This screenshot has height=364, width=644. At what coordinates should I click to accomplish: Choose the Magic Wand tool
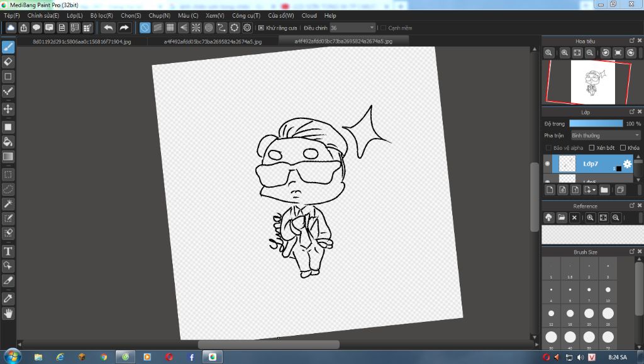tap(8, 204)
